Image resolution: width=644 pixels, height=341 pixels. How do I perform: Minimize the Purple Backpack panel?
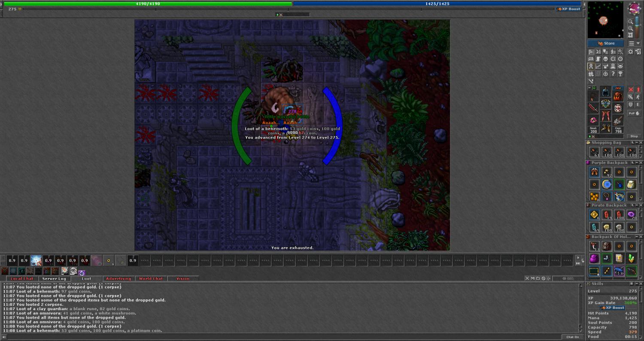[x=637, y=163]
